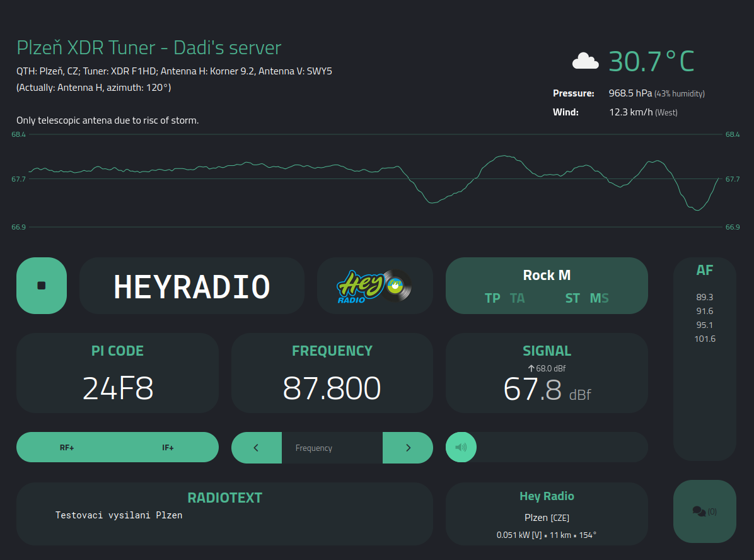This screenshot has width=754, height=560.
Task: Click the MS flag indicator
Action: coord(599,298)
